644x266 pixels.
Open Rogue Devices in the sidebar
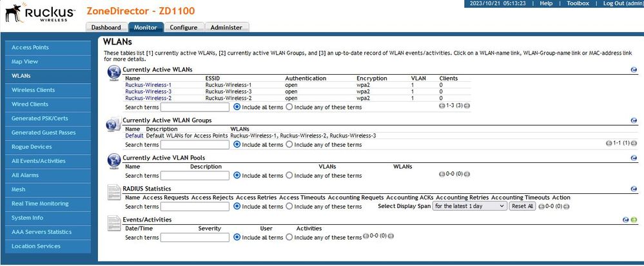pyautogui.click(x=32, y=147)
